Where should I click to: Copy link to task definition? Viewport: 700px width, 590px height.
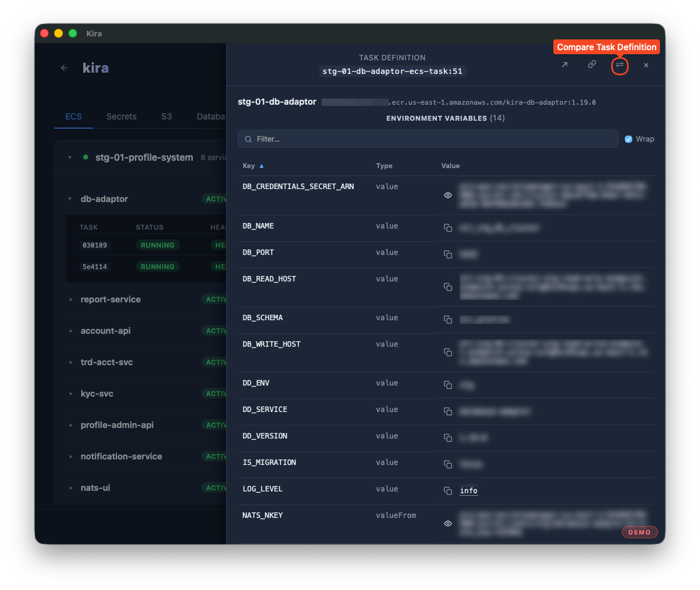pos(592,65)
